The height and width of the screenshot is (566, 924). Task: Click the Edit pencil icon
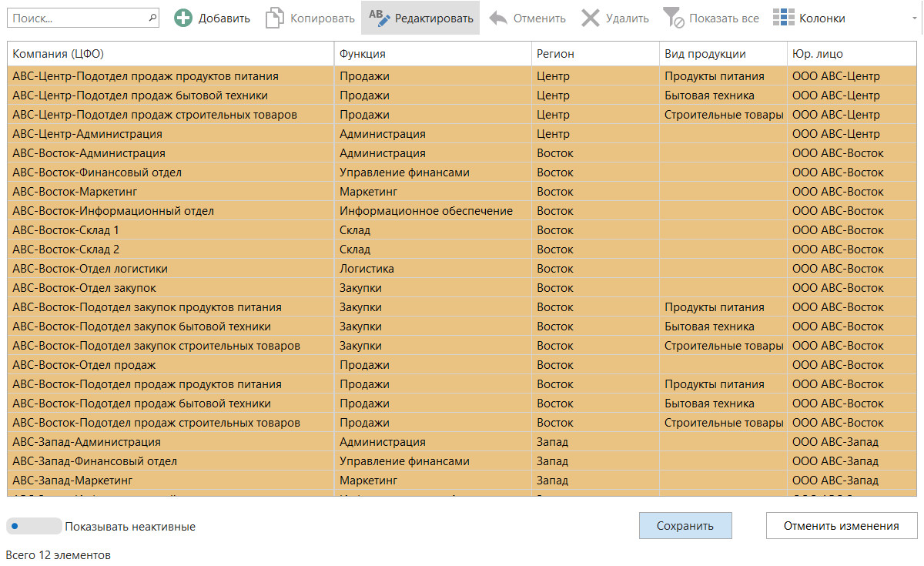[x=380, y=18]
